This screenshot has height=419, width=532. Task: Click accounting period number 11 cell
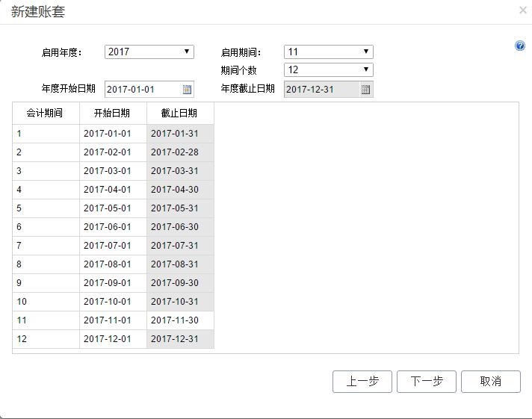46,320
